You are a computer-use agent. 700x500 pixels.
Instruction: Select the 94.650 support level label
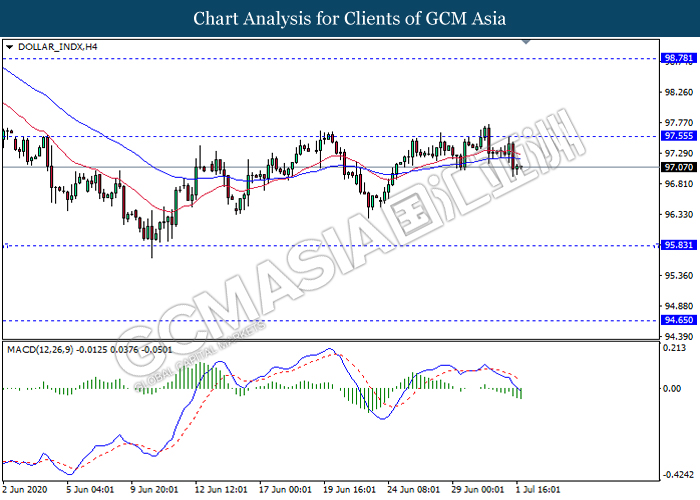[678, 320]
